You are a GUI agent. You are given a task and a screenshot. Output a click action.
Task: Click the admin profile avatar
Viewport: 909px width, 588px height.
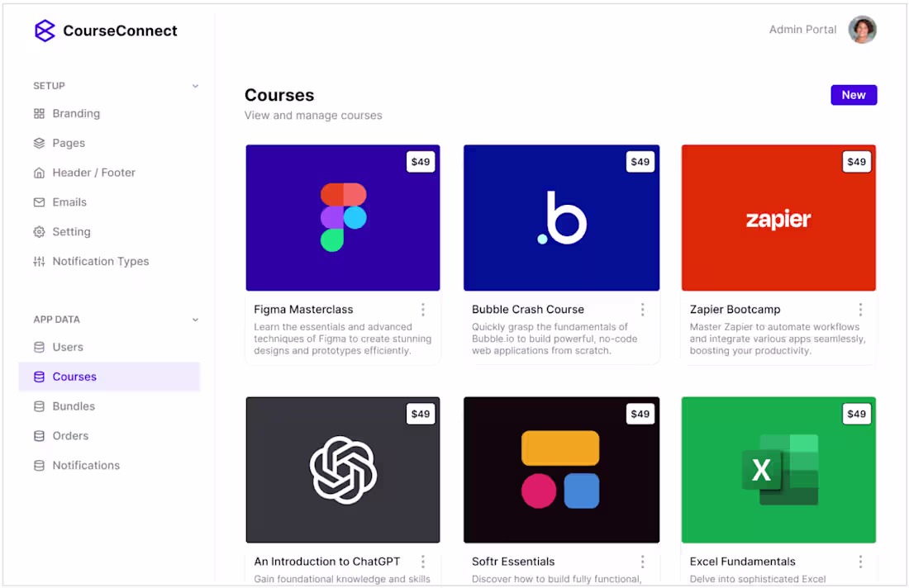[x=862, y=30]
